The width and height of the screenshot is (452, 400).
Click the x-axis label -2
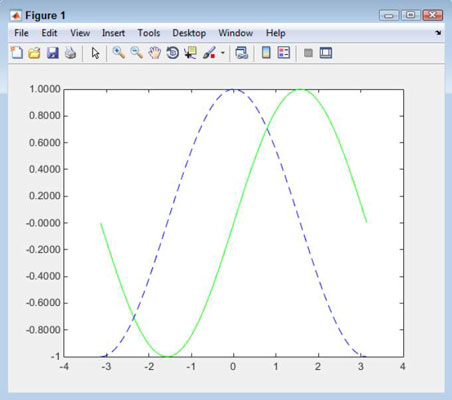click(x=149, y=367)
